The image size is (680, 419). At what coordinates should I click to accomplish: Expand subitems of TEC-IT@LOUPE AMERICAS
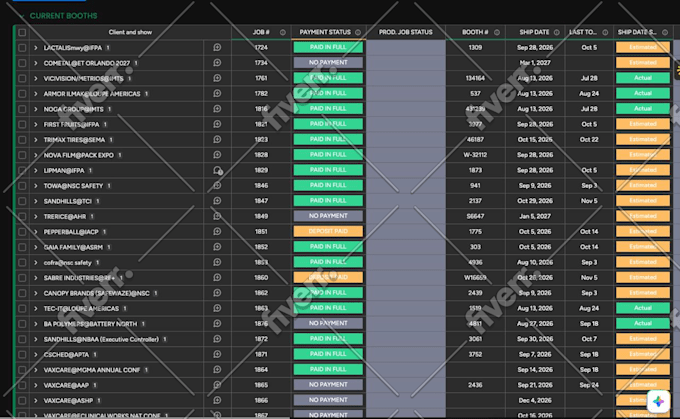pos(36,308)
